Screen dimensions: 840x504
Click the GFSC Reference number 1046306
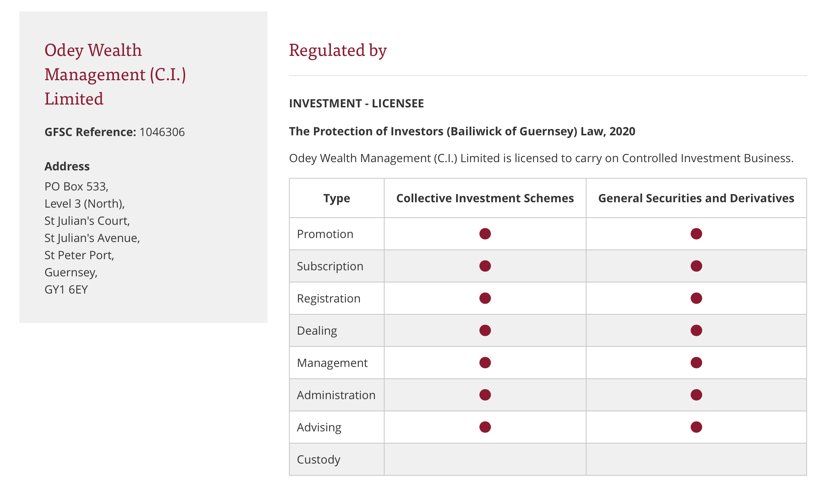[x=162, y=132]
